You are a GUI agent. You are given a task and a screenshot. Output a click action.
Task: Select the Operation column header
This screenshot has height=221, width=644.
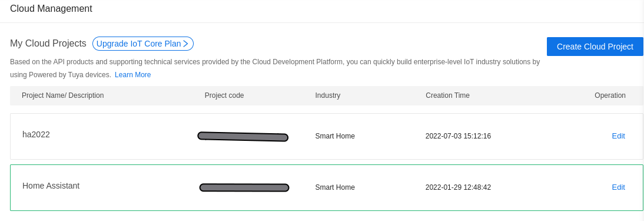pyautogui.click(x=610, y=95)
